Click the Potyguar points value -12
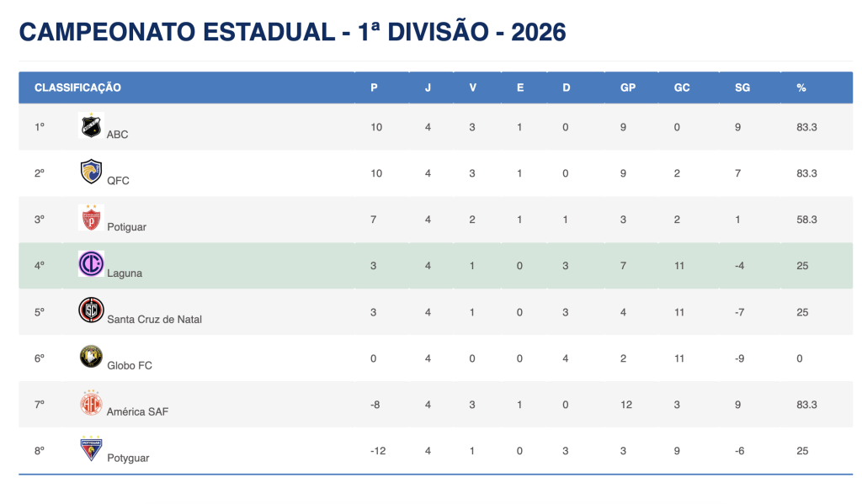This screenshot has height=504, width=862. 377,451
